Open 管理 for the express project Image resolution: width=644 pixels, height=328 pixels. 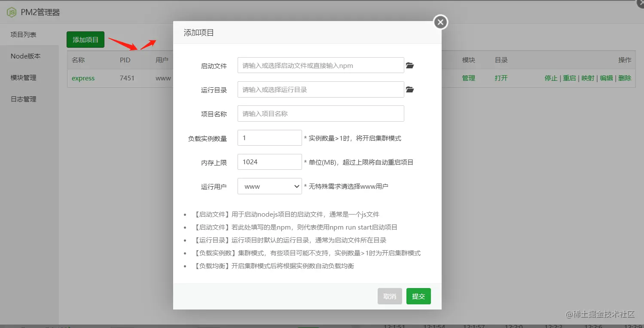[x=468, y=78]
